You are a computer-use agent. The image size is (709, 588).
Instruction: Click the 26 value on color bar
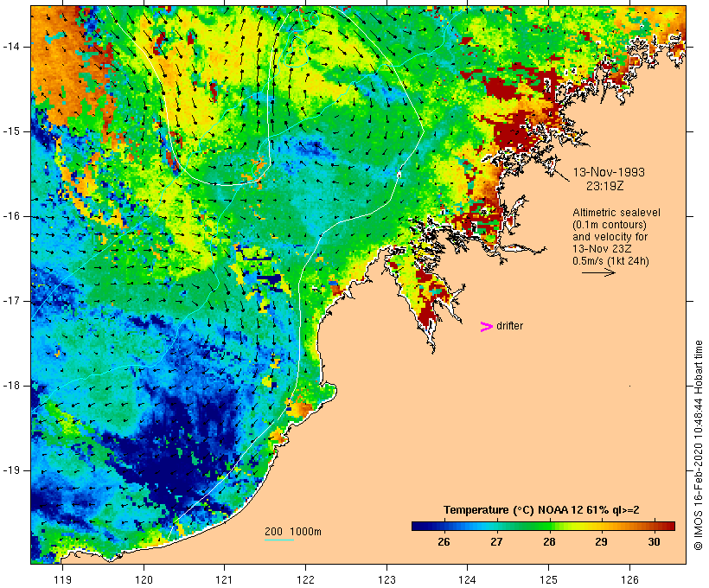[444, 542]
